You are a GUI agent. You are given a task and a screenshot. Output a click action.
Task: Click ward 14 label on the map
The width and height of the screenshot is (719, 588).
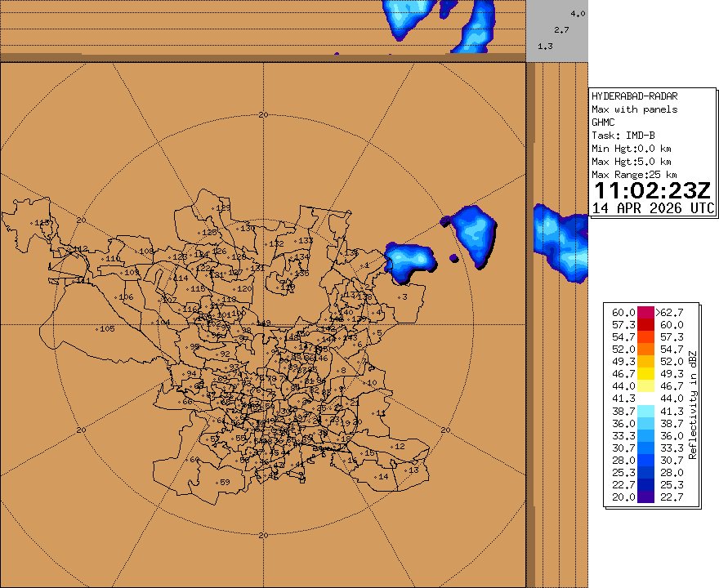tap(383, 477)
